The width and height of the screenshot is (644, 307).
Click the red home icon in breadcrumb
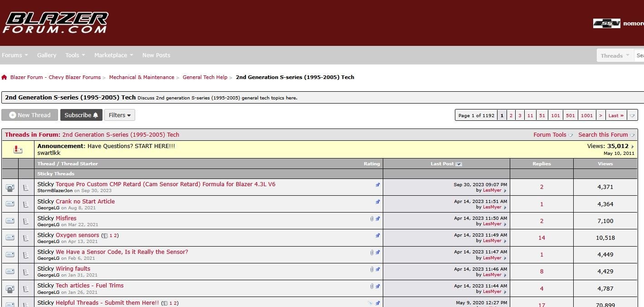coord(4,78)
